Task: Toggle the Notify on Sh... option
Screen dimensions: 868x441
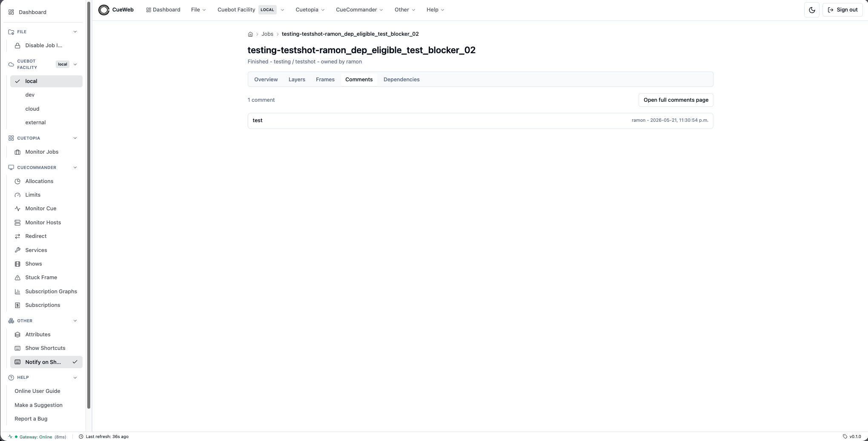Action: point(46,362)
